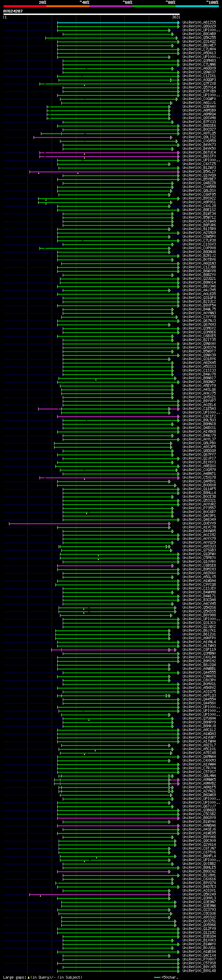Click the magenta ~60% identity legend segment

111,6
